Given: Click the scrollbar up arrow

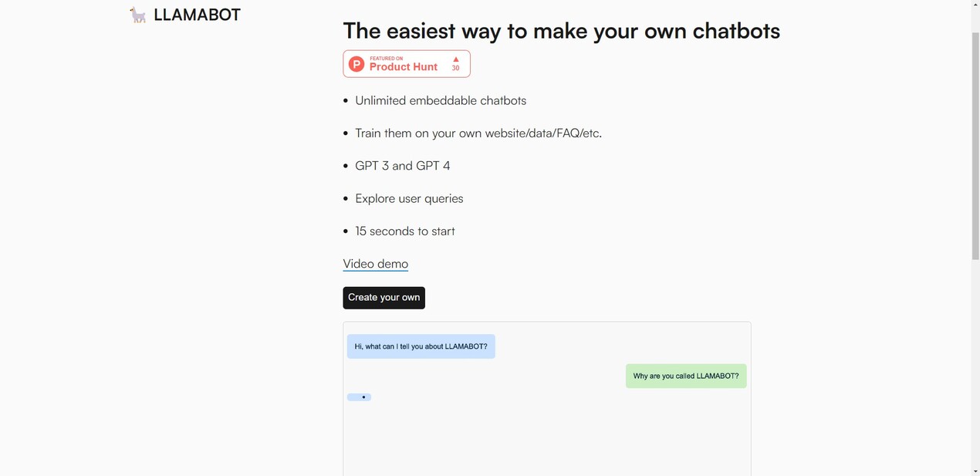Looking at the screenshot, I should pos(975,5).
